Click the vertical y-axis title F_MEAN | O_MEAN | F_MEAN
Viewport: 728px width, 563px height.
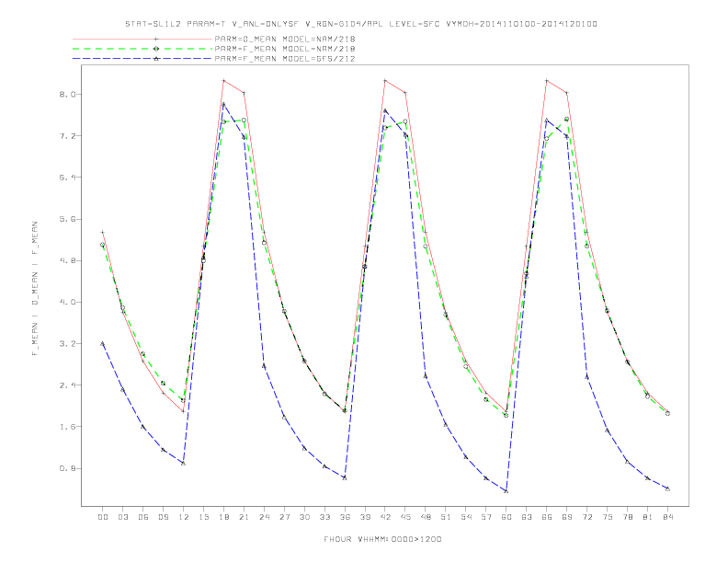click(x=35, y=289)
